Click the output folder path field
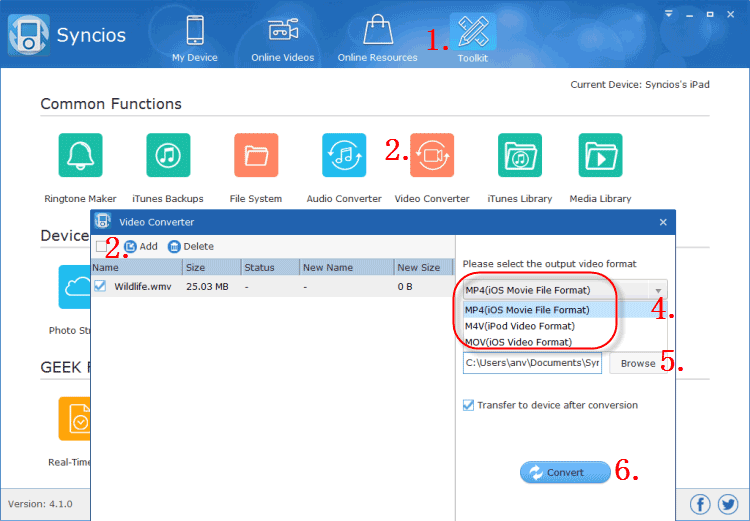 tap(532, 363)
